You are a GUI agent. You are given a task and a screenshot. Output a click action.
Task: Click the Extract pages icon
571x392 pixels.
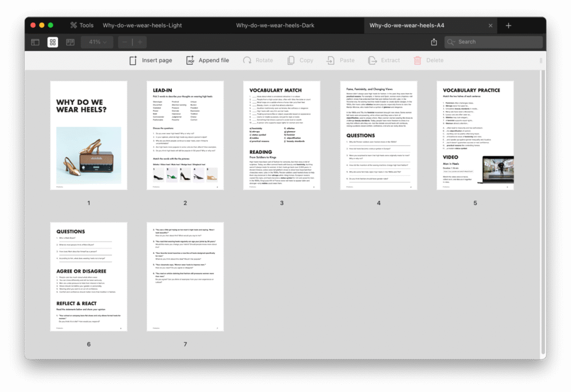(384, 60)
